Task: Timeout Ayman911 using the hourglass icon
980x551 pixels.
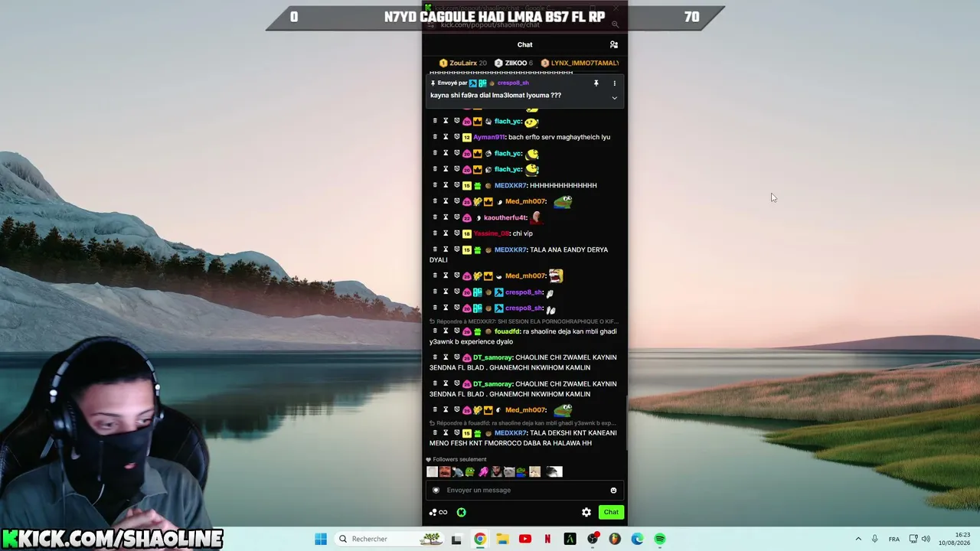Action: click(446, 137)
